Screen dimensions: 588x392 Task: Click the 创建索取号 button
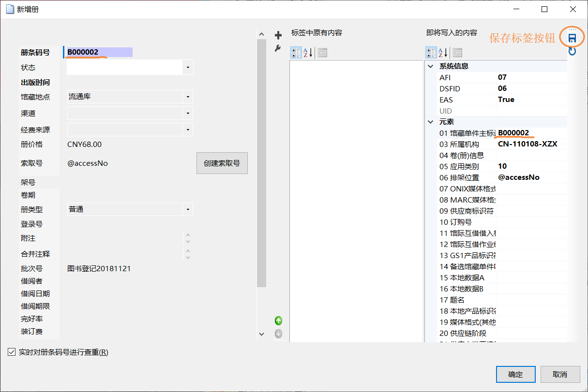coord(222,163)
